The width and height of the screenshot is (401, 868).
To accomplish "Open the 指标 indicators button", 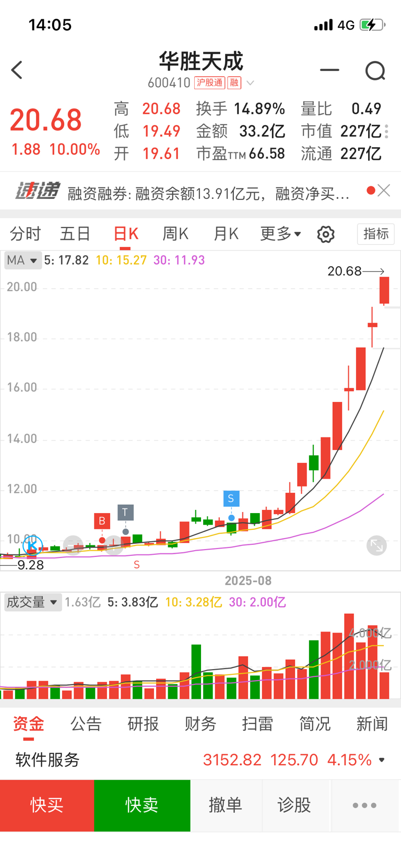I will [376, 234].
